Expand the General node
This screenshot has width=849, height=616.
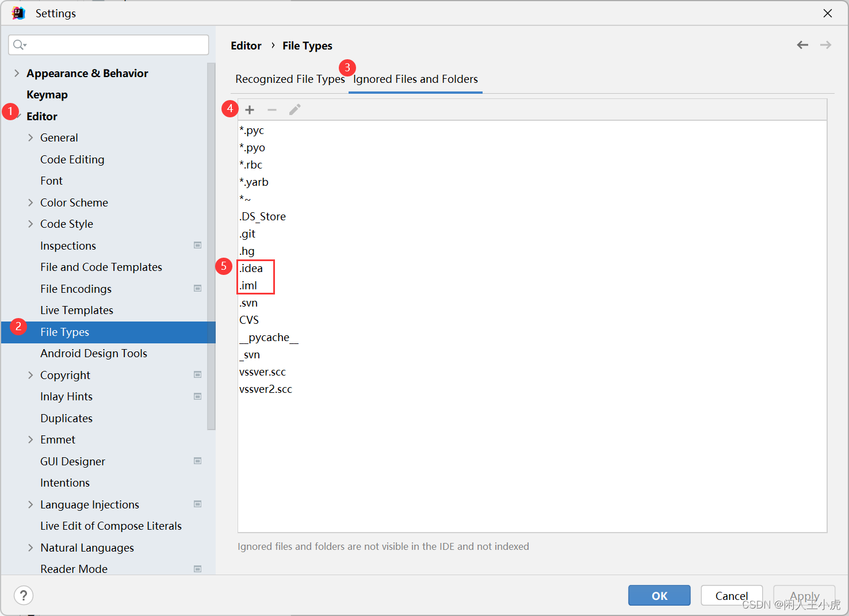30,137
